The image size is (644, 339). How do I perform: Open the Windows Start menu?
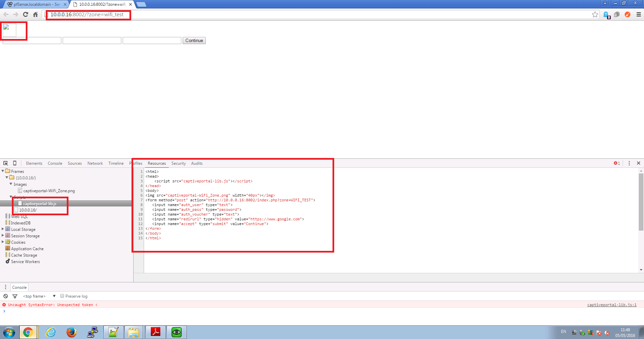click(x=9, y=332)
